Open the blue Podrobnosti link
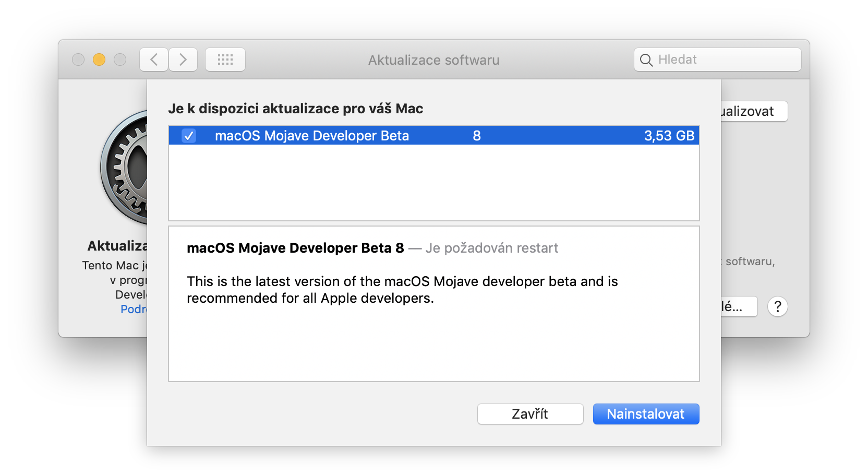 click(x=134, y=309)
